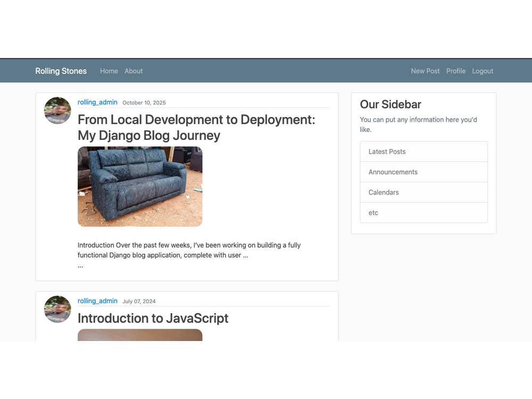The width and height of the screenshot is (532, 399).
Task: Select Calendars in sidebar
Action: coord(424,193)
